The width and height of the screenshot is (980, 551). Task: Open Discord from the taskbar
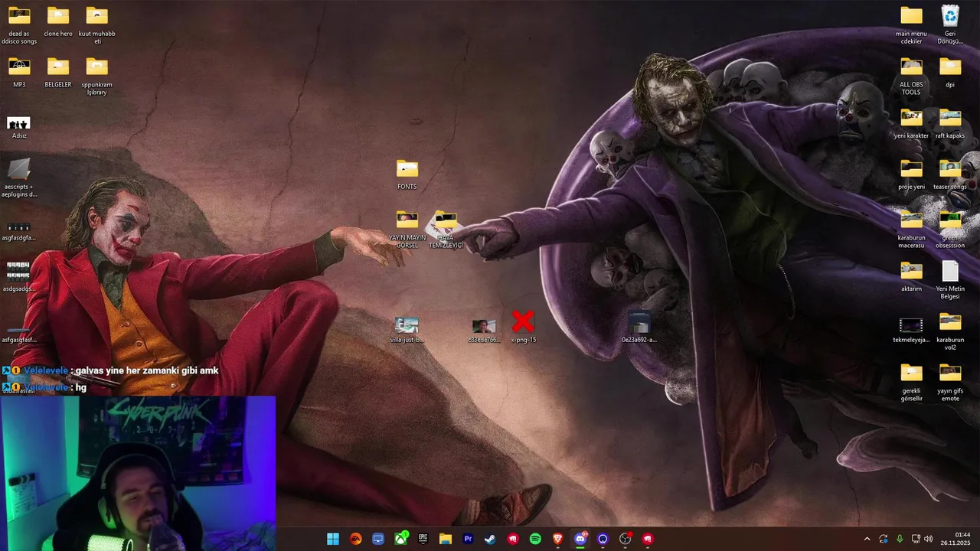tap(580, 539)
